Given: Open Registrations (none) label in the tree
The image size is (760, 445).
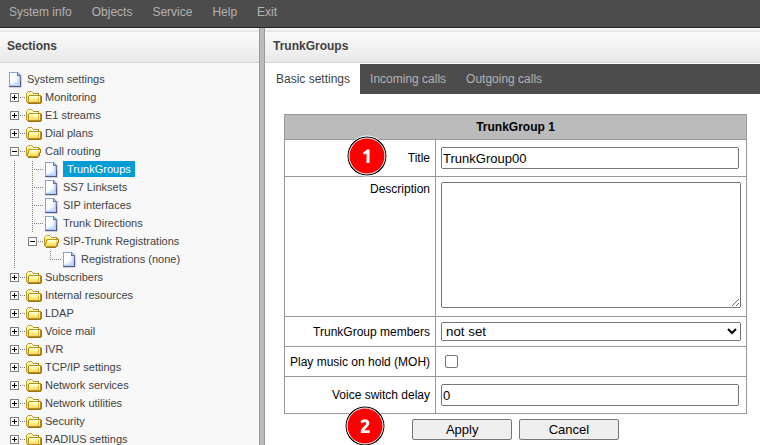Looking at the screenshot, I should (x=130, y=259).
